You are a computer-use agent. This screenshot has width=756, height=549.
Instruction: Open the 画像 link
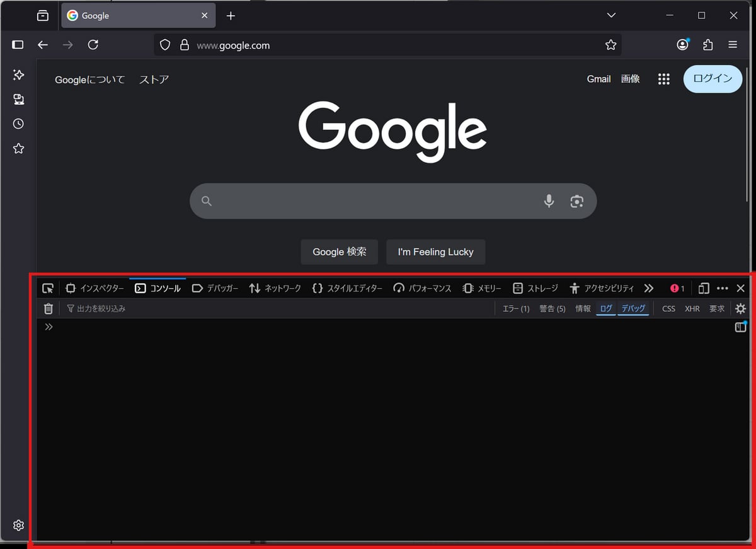631,79
